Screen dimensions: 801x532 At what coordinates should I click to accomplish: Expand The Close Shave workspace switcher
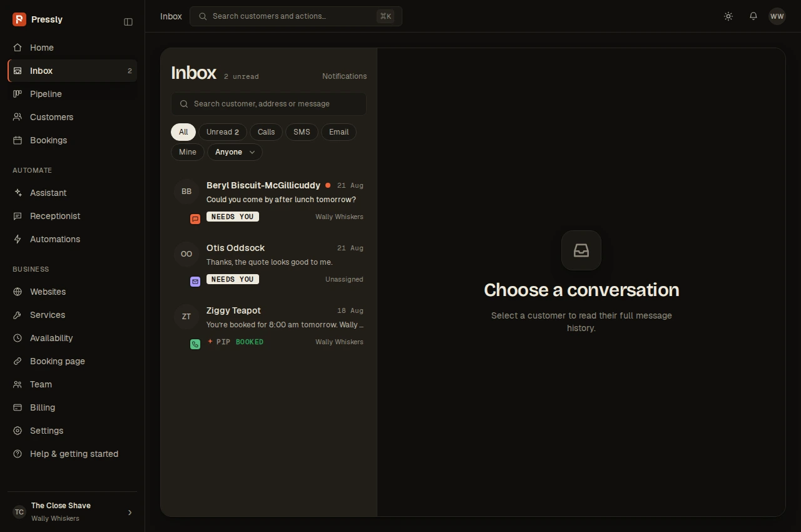[x=73, y=512]
